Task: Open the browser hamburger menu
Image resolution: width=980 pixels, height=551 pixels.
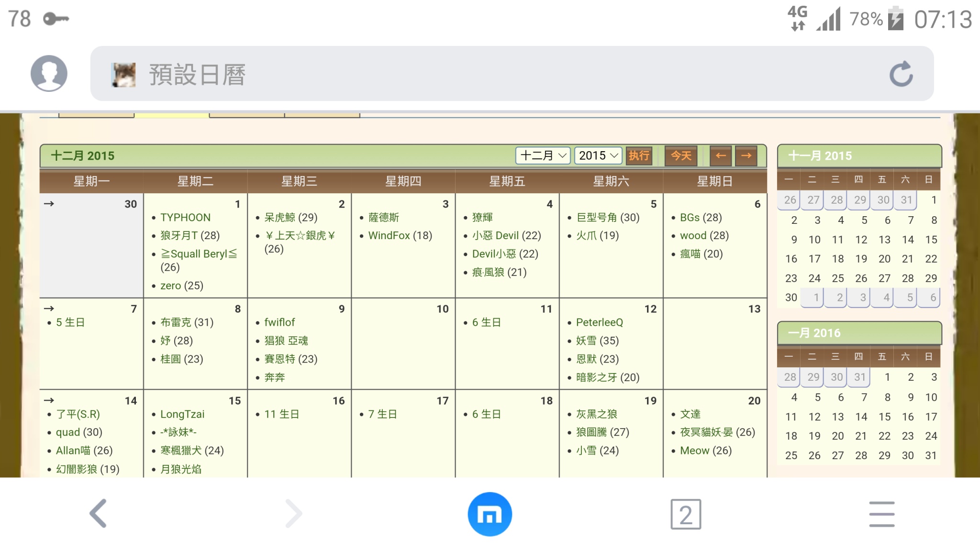Action: [x=881, y=514]
